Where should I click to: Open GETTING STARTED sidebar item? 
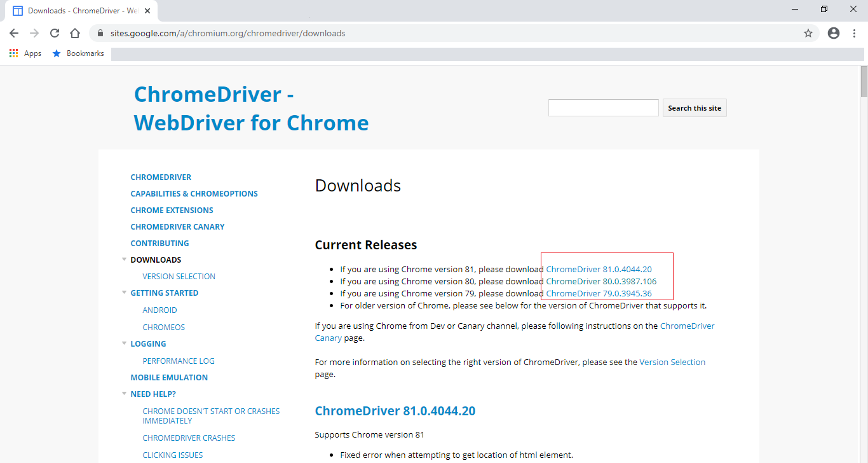[165, 293]
